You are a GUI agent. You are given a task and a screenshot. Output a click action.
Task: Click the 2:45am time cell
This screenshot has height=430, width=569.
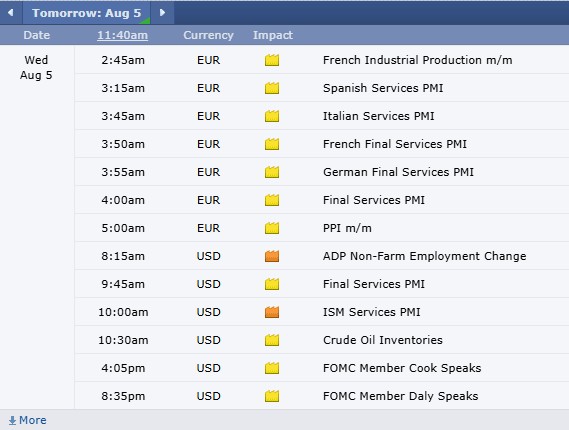(123, 60)
